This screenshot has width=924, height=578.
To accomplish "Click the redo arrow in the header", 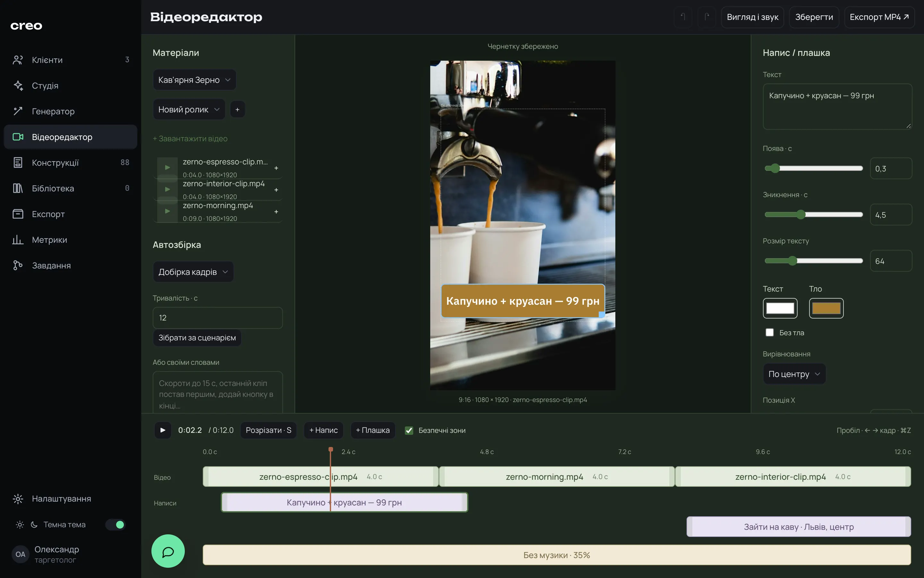I will [707, 17].
